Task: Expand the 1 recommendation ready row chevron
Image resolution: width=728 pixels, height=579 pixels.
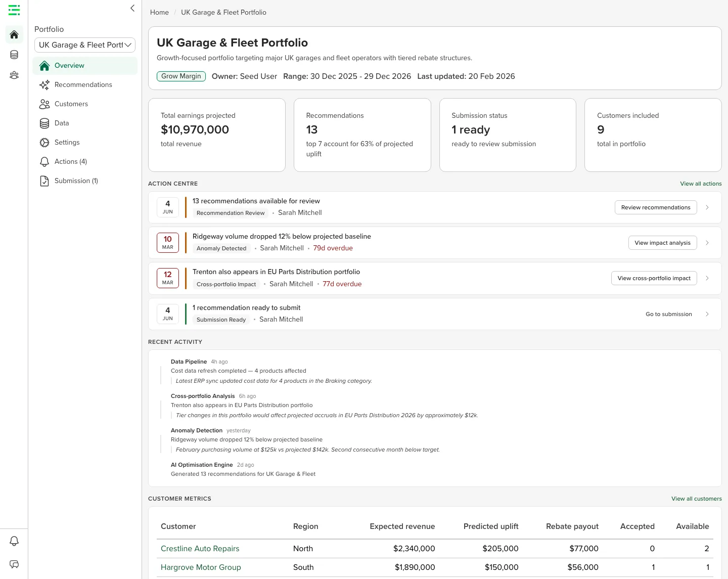Action: (x=707, y=314)
